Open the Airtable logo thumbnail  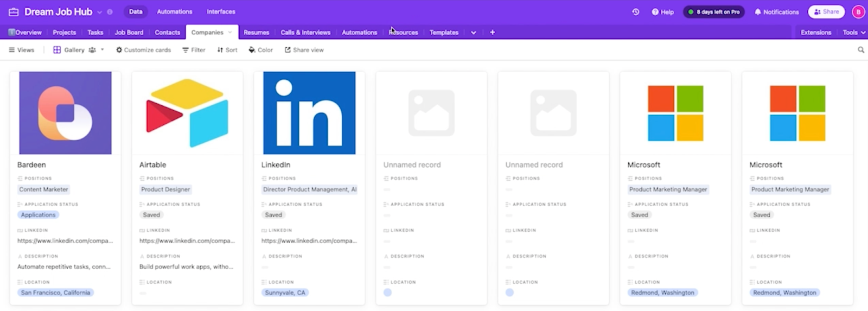[x=187, y=113]
